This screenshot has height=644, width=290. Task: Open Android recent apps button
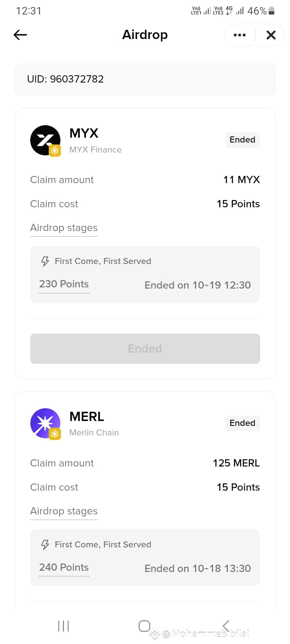[64, 626]
